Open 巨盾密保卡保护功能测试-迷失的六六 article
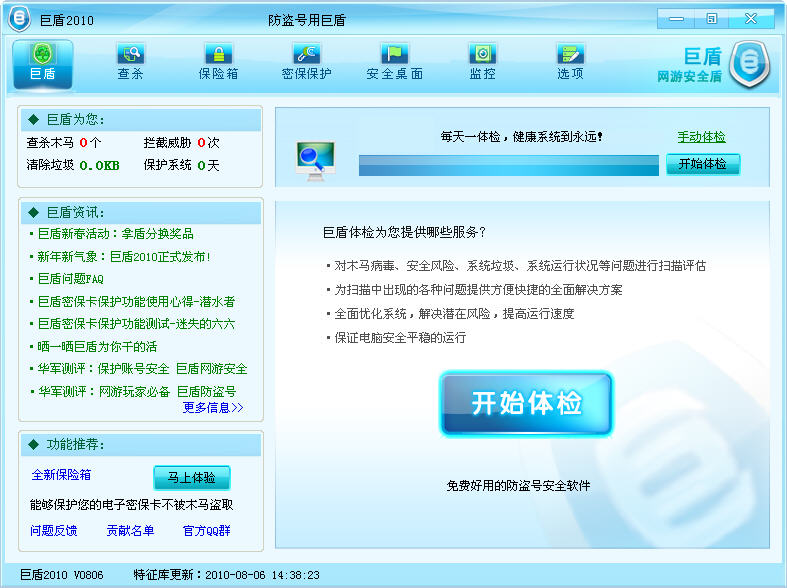The width and height of the screenshot is (787, 588). [136, 324]
